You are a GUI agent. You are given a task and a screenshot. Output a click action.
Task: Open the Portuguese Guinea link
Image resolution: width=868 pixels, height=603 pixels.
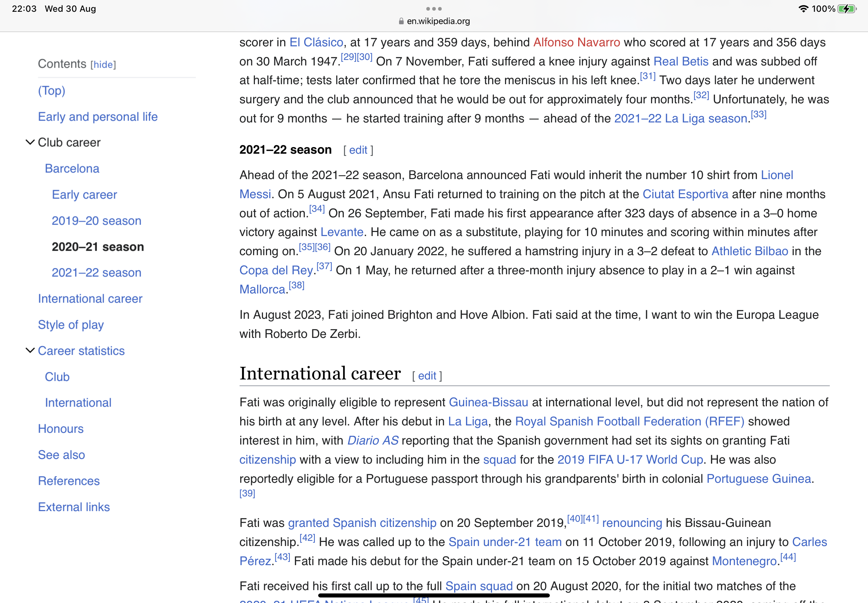pyautogui.click(x=759, y=479)
